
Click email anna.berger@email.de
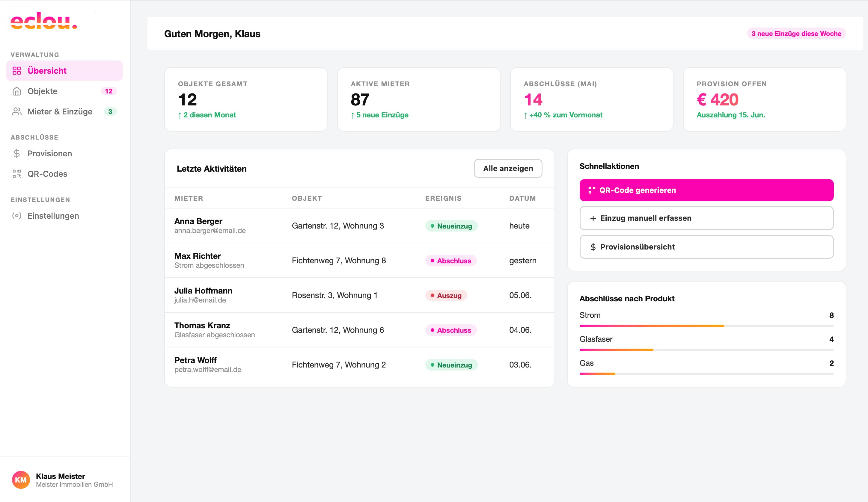210,231
